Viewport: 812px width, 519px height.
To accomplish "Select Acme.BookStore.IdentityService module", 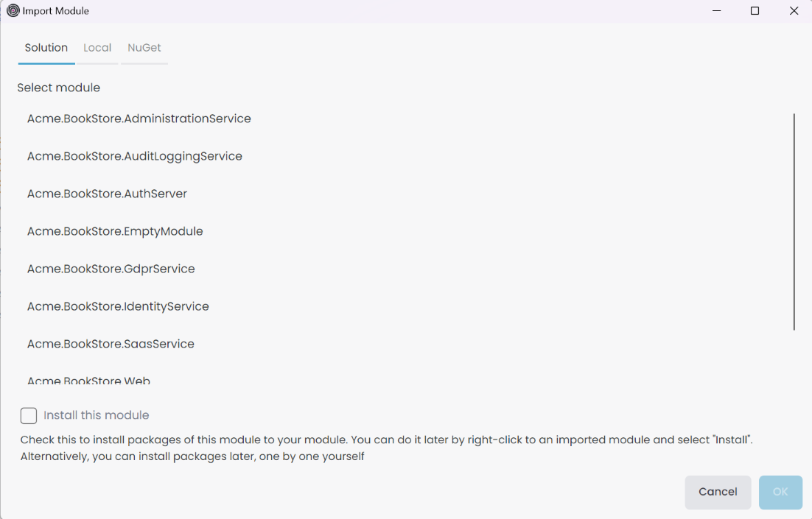I will (x=118, y=306).
